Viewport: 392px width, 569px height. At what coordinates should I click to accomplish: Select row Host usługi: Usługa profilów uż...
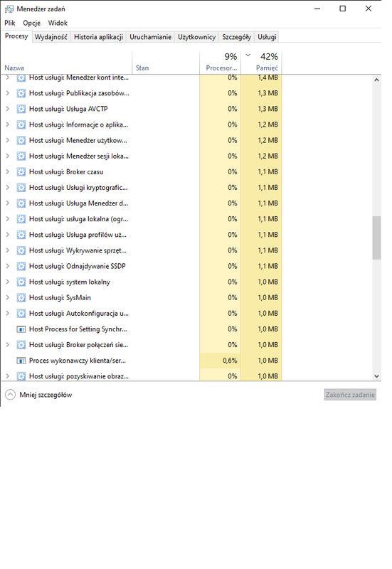point(142,235)
